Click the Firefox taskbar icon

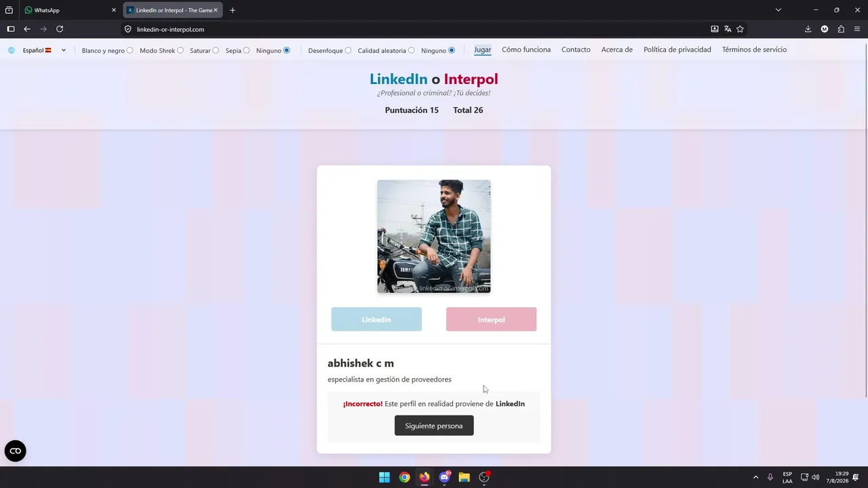pyautogui.click(x=425, y=477)
